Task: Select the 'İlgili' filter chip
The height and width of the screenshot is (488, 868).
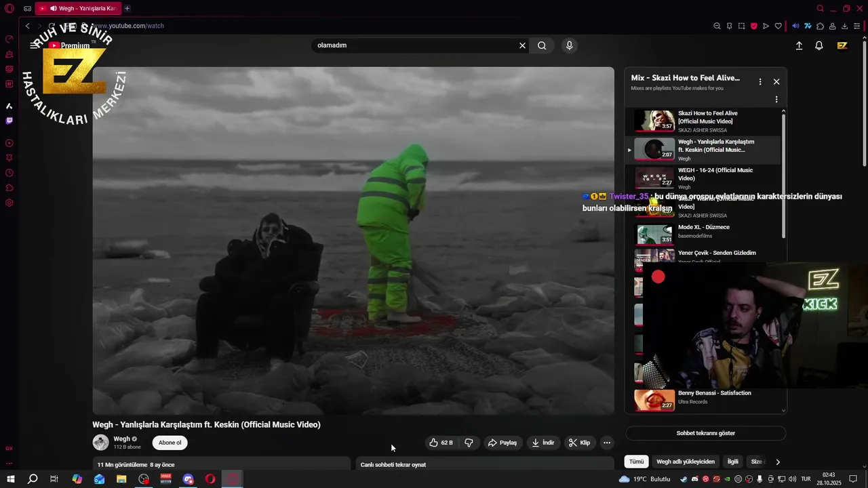Action: point(732,462)
